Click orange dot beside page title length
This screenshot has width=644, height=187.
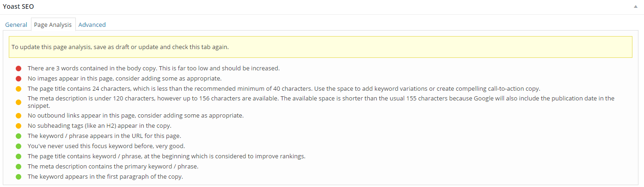coord(18,89)
